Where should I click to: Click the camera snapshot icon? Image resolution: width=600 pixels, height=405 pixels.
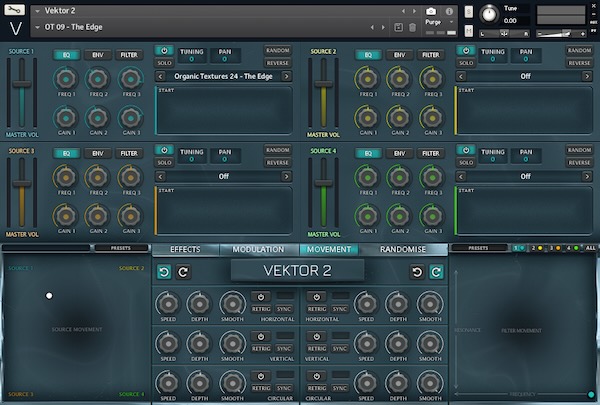pos(431,10)
